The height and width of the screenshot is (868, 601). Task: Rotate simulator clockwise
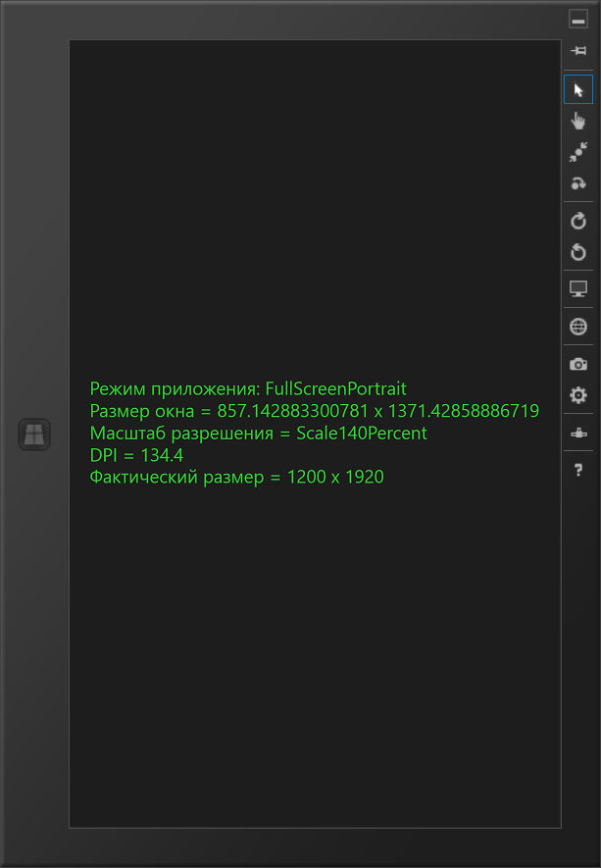[578, 221]
